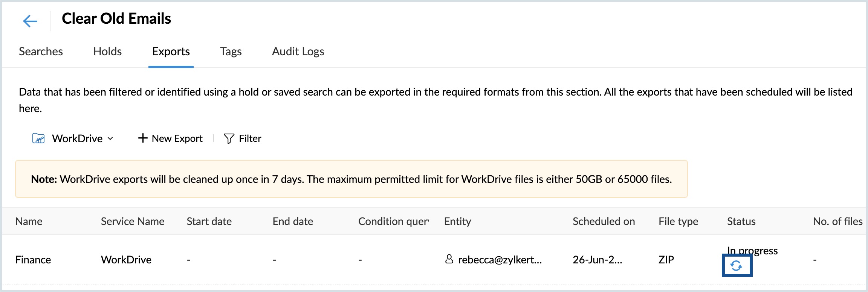The width and height of the screenshot is (868, 292).
Task: Open the Audit Logs tab
Action: point(298,52)
